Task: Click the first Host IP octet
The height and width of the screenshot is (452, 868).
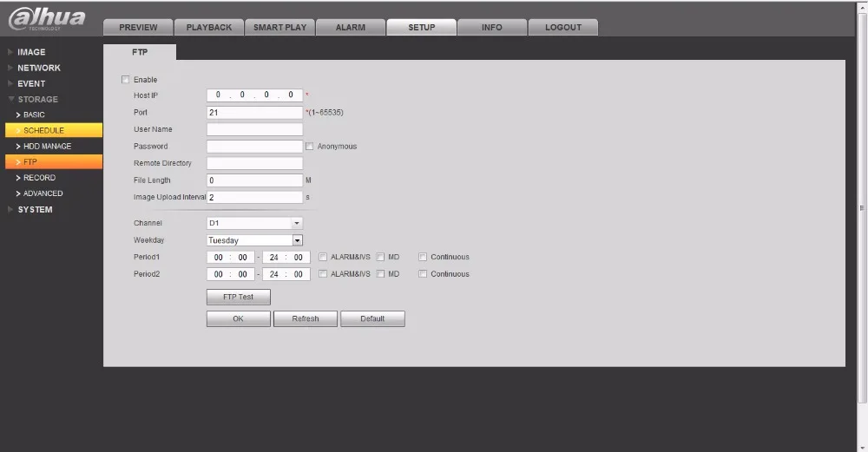Action: click(x=218, y=95)
